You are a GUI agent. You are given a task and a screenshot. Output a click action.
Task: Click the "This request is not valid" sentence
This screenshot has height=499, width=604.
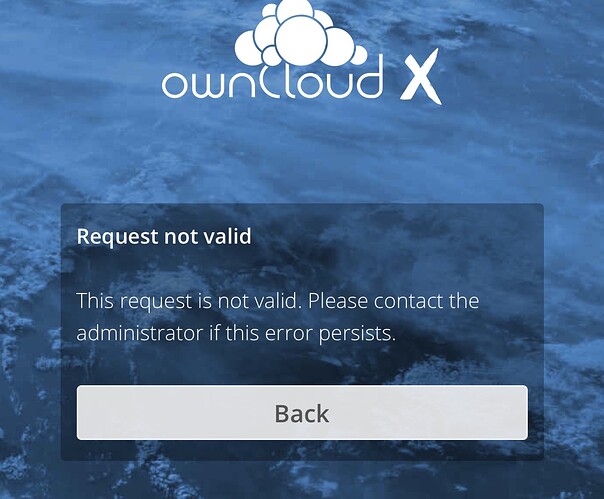(189, 301)
